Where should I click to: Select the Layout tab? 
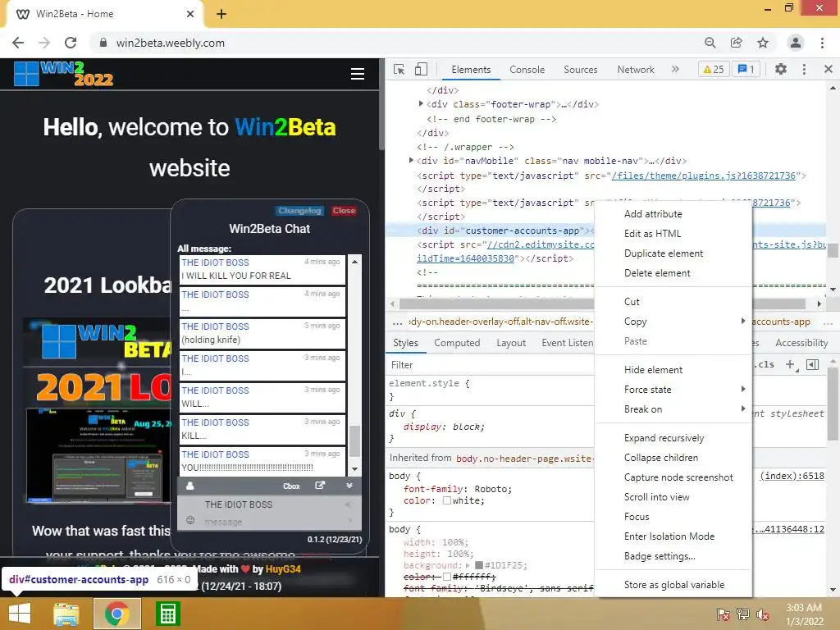click(x=510, y=343)
